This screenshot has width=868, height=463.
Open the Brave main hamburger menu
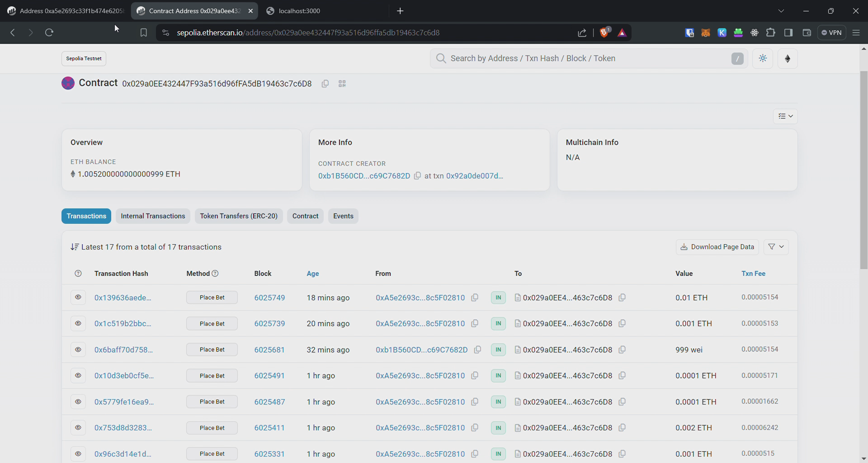[856, 33]
